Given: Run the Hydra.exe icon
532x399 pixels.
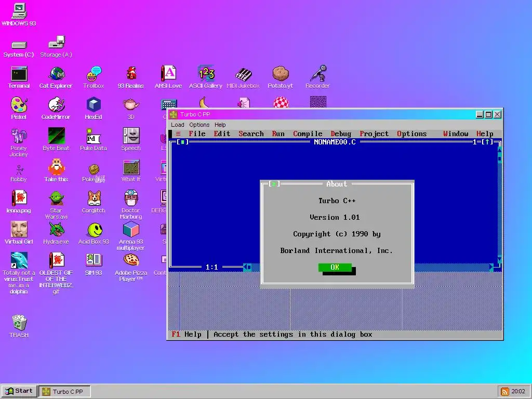Looking at the screenshot, I should [56, 233].
